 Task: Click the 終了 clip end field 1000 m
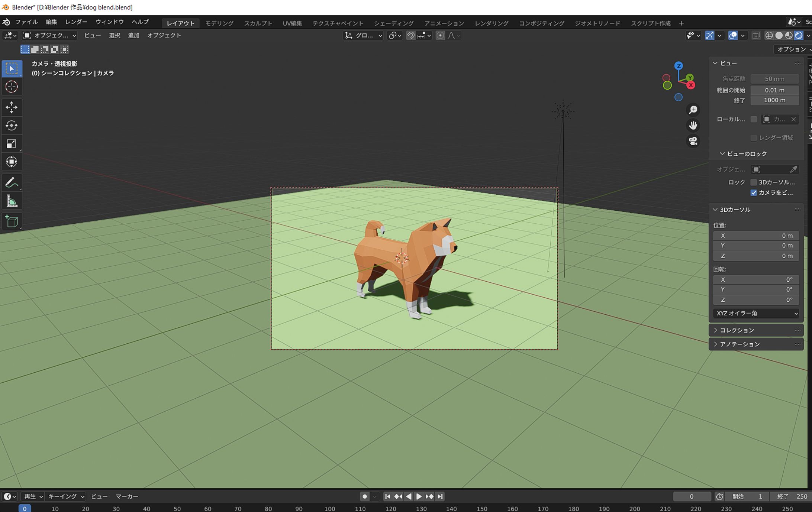(x=774, y=100)
